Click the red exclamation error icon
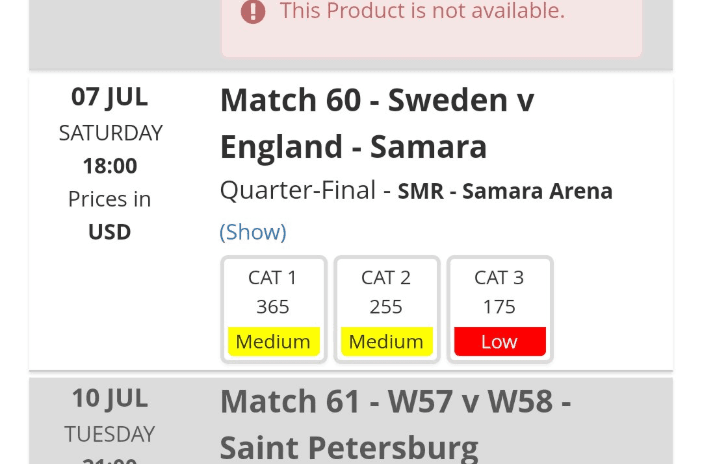Image resolution: width=702 pixels, height=464 pixels. point(253,12)
